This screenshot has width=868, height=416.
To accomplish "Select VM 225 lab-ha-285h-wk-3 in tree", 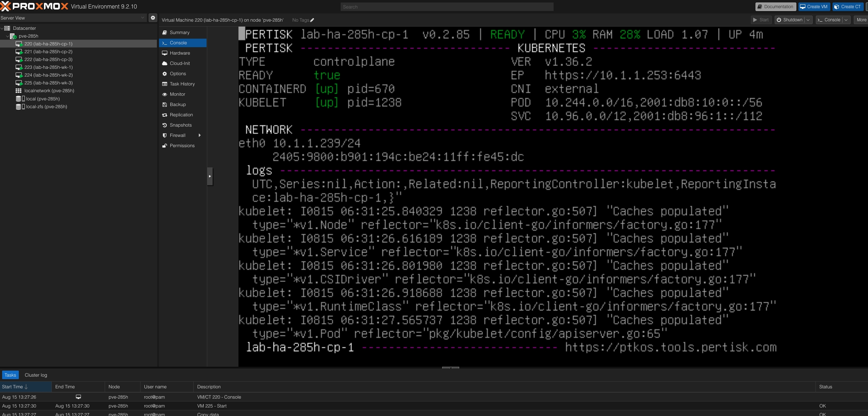I will pyautogui.click(x=78, y=83).
